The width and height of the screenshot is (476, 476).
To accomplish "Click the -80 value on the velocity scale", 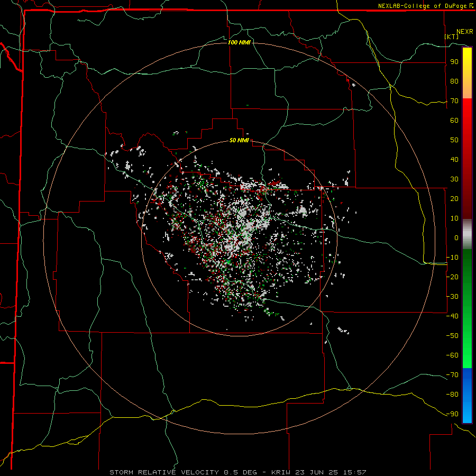I will [x=452, y=395].
